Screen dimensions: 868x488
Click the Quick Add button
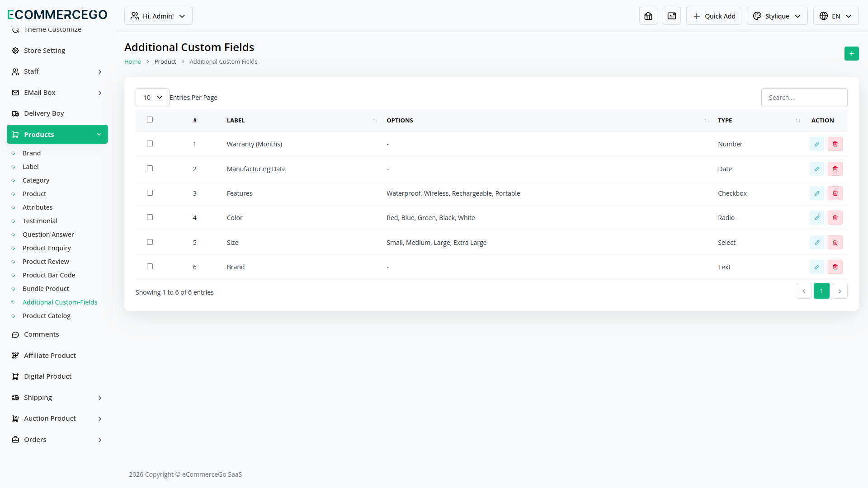(714, 16)
